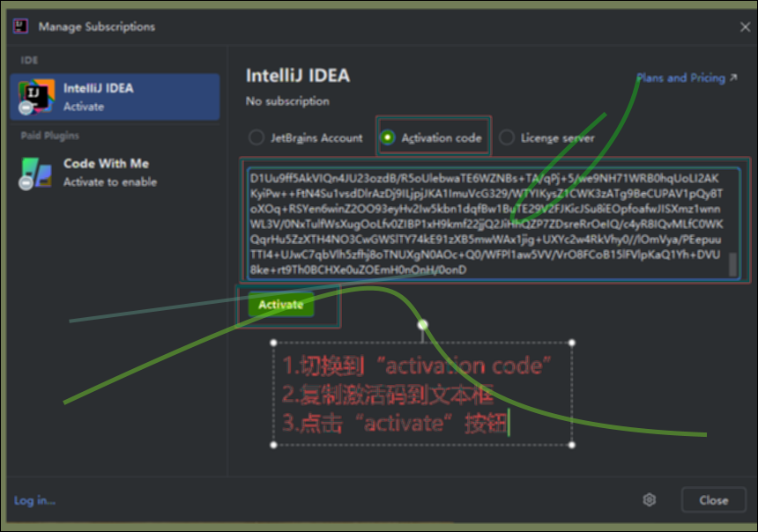Click the "No subscription" status text
758x532 pixels.
[287, 101]
